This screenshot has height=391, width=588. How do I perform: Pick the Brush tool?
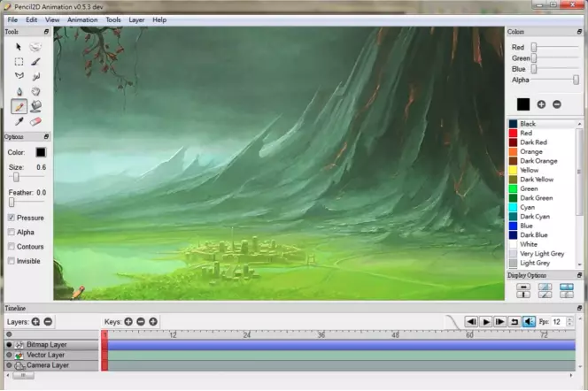35,62
